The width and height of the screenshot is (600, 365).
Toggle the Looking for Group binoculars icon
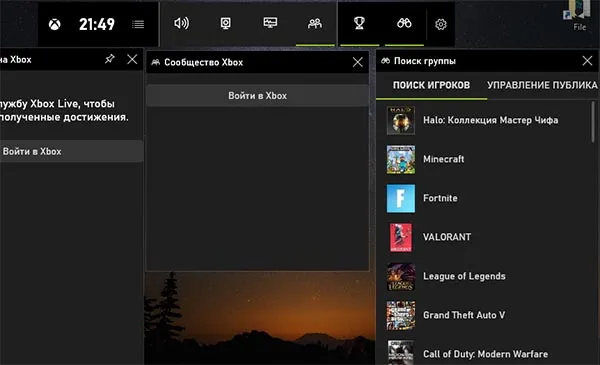[404, 23]
